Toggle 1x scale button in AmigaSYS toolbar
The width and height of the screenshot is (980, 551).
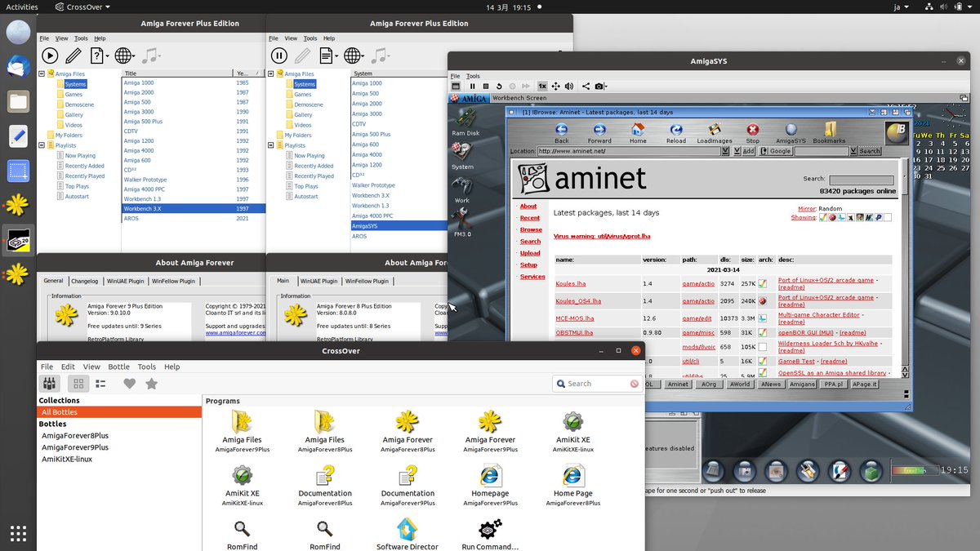tap(541, 86)
